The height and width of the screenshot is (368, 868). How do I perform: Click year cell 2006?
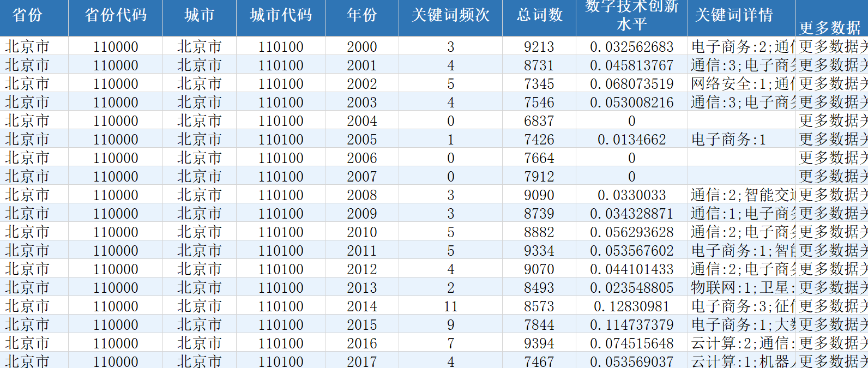point(362,158)
